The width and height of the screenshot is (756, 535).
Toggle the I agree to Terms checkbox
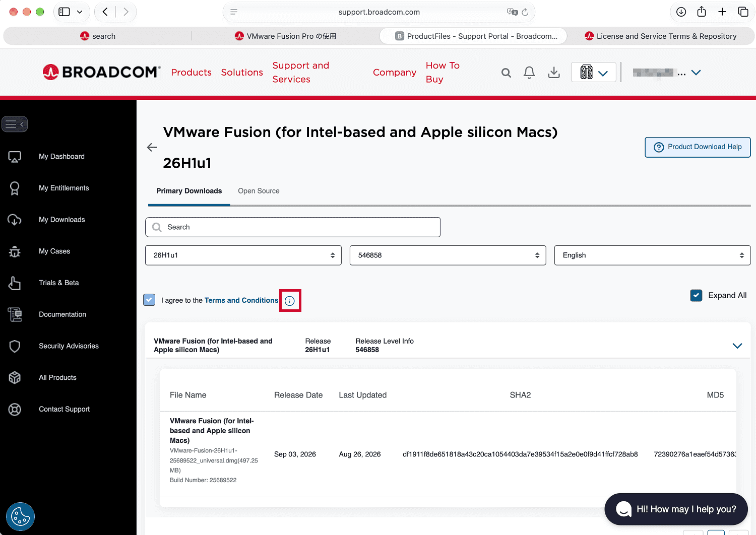pyautogui.click(x=149, y=300)
